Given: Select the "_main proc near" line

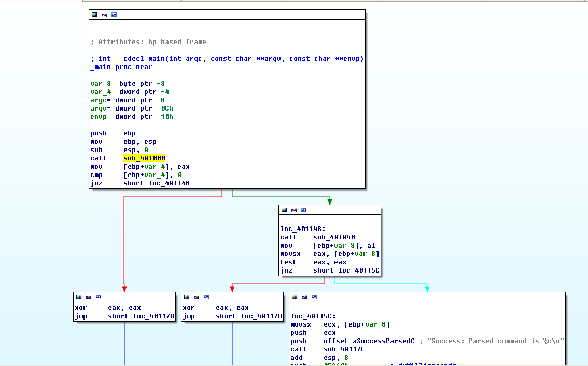Looking at the screenshot, I should (x=121, y=67).
